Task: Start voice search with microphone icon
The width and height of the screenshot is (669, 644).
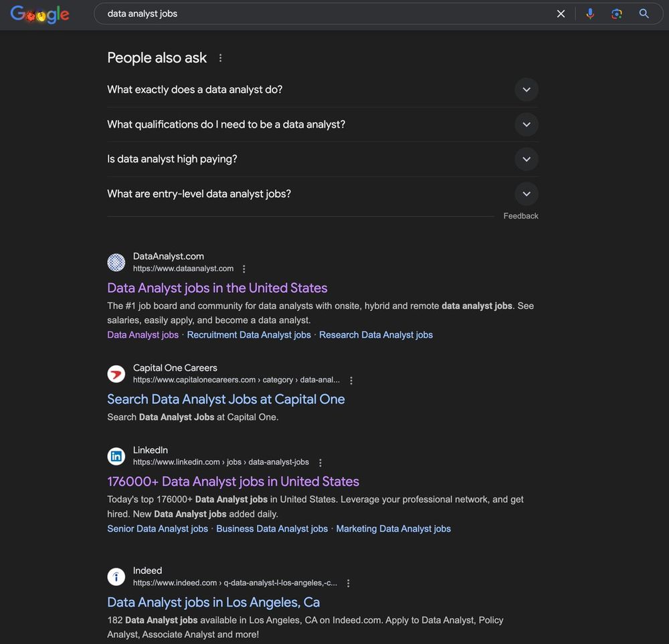Action: tap(590, 13)
